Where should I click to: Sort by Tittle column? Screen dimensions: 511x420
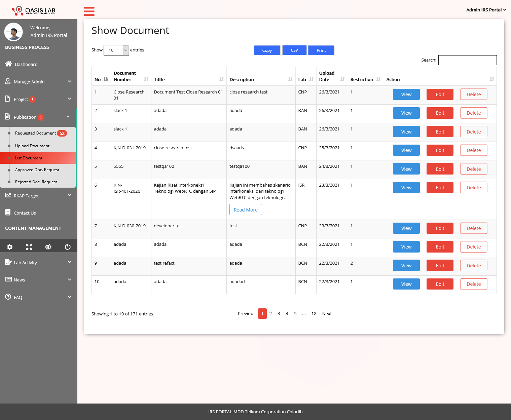(222, 79)
